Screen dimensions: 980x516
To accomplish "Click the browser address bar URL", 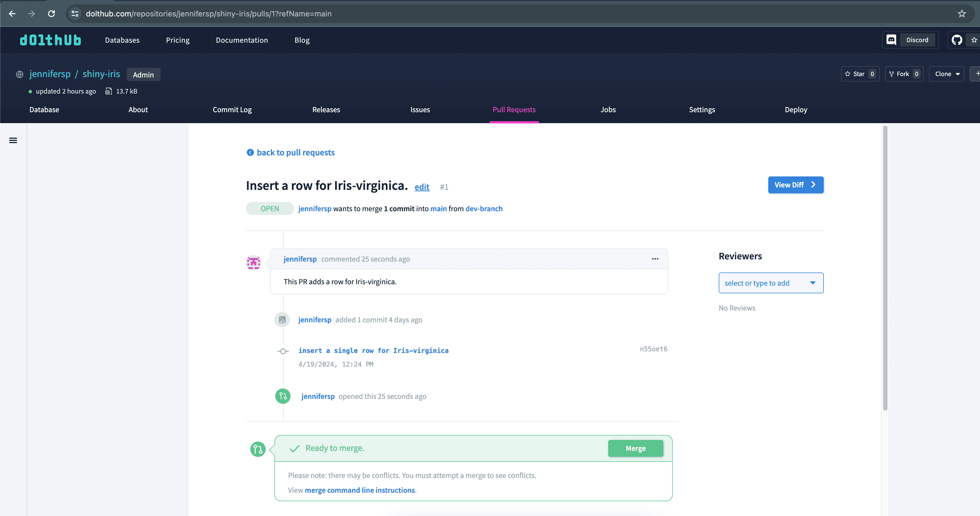I will click(x=208, y=14).
